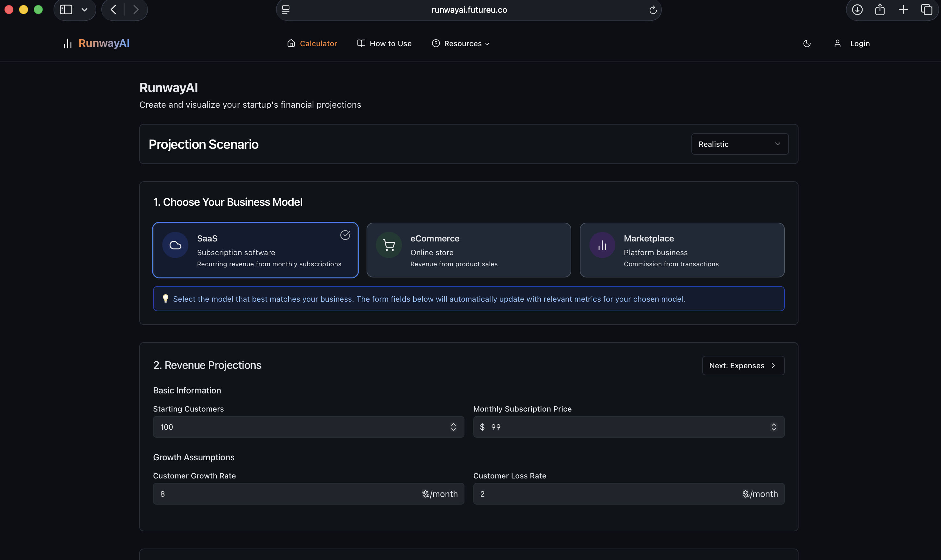The width and height of the screenshot is (941, 560).
Task: Click the eCommerce shopping cart icon
Action: (389, 245)
